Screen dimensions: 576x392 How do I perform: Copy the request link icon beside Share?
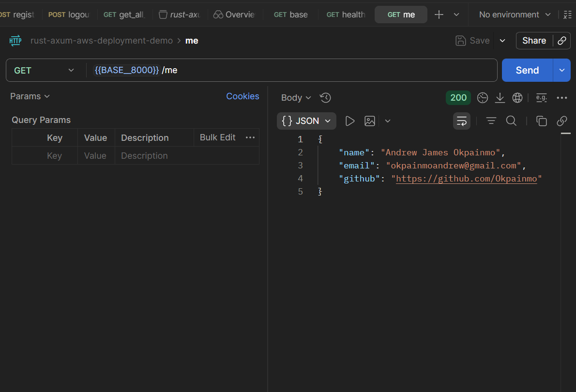(x=561, y=41)
